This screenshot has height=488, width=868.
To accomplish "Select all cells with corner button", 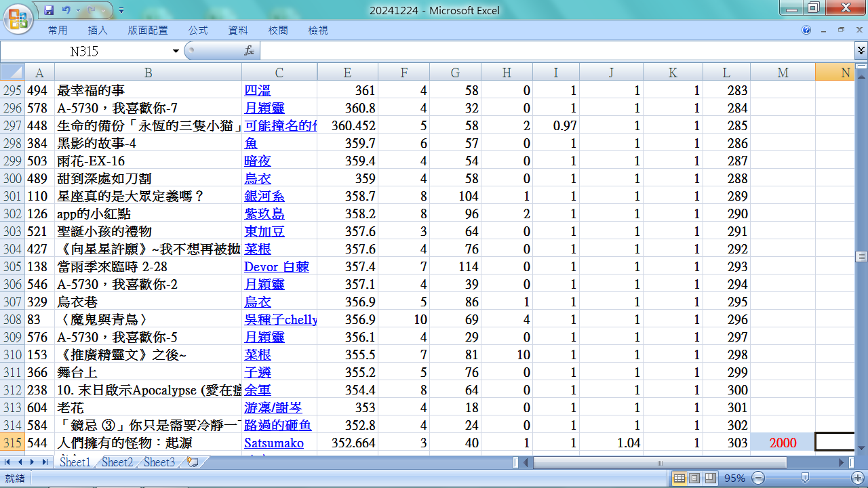I will pos(12,73).
